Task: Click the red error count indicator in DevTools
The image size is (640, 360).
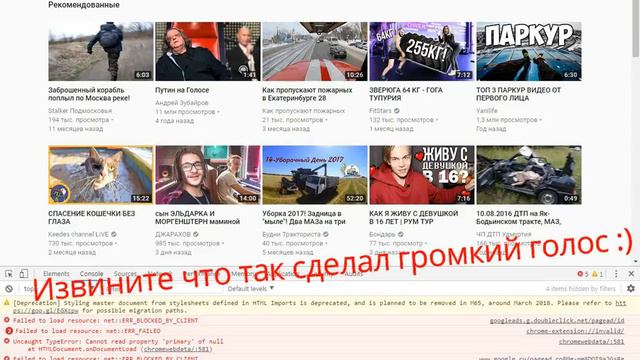Action: tap(583, 274)
